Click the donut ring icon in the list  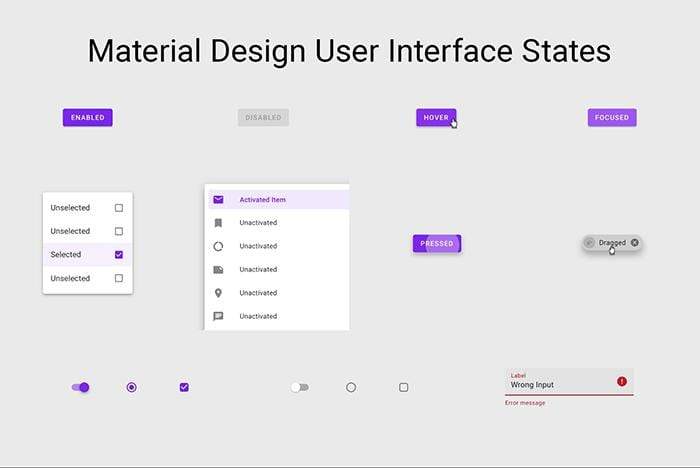click(218, 246)
